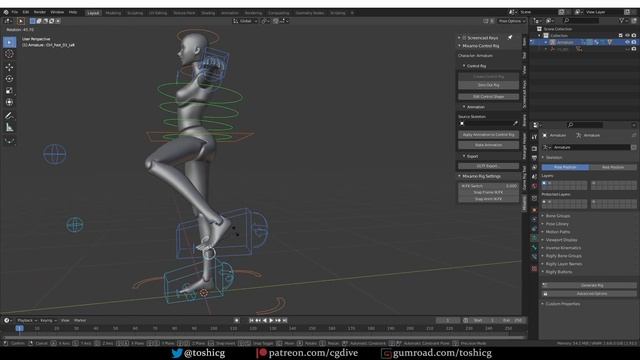
Task: Open the Bone Constraints properties tab icon
Action: tap(534, 257)
